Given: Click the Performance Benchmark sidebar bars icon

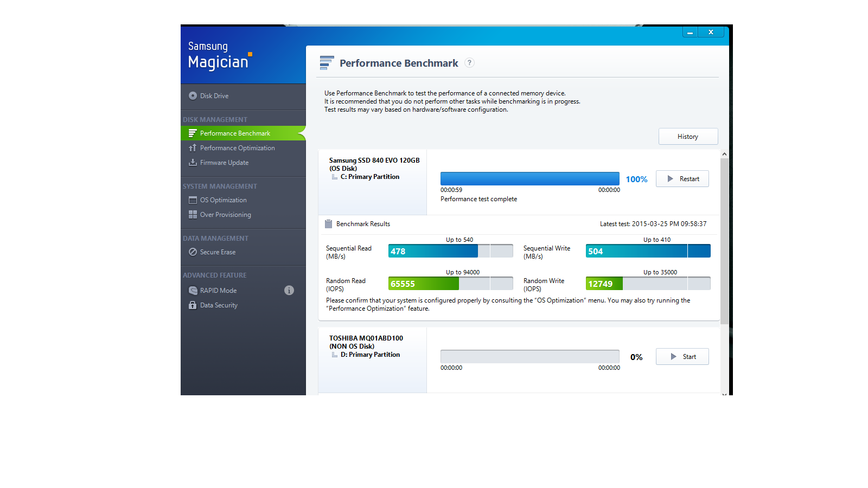Looking at the screenshot, I should [193, 133].
